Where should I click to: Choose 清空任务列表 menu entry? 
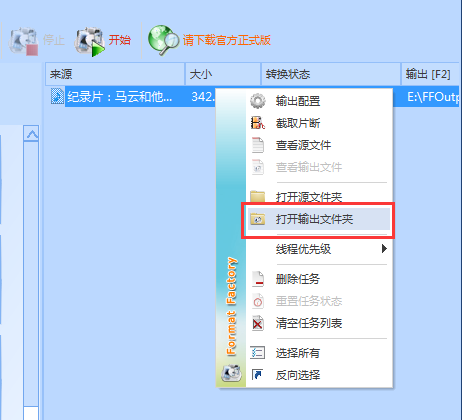319,323
